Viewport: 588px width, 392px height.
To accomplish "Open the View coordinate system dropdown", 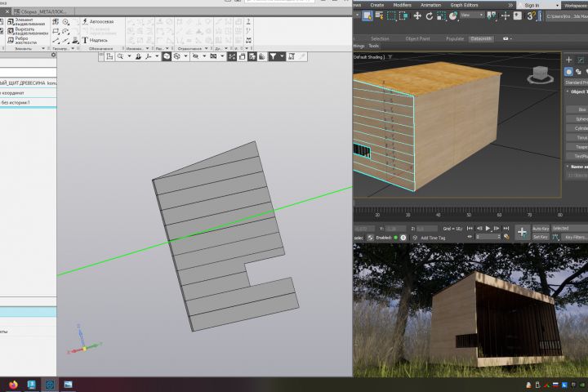I will (x=472, y=15).
